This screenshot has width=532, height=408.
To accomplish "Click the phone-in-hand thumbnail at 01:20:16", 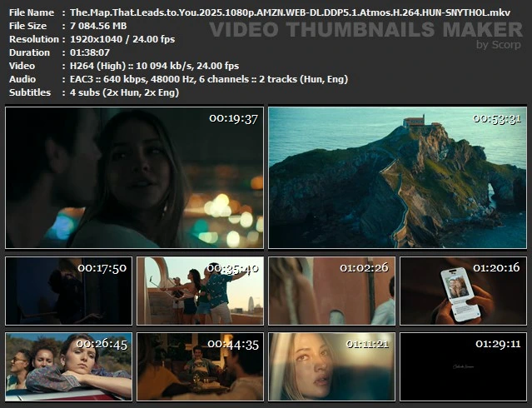I will click(x=463, y=291).
